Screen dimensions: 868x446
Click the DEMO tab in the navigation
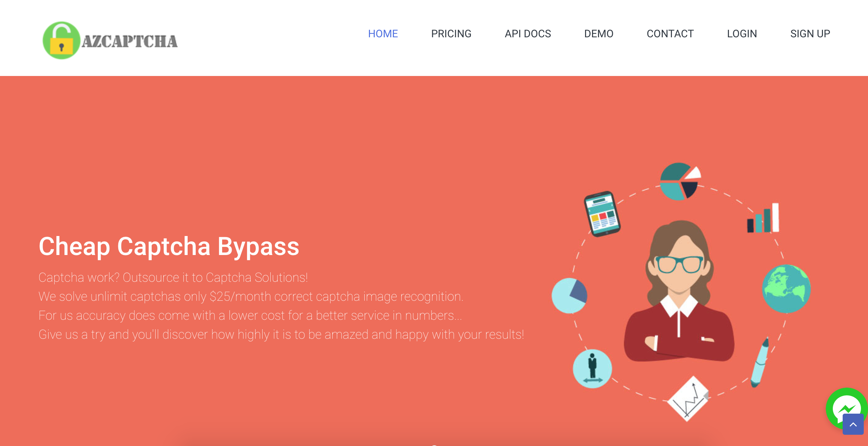coord(599,33)
